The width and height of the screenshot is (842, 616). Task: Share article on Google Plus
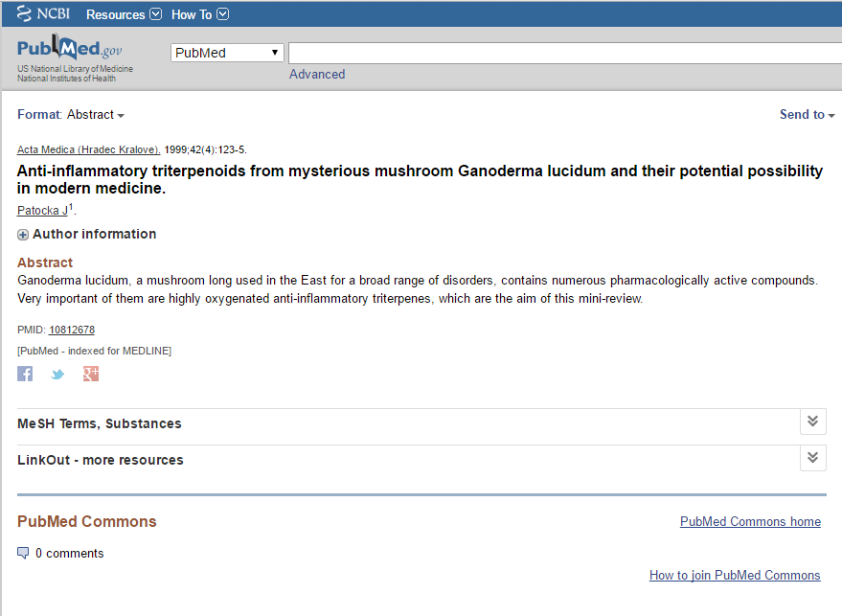91,374
